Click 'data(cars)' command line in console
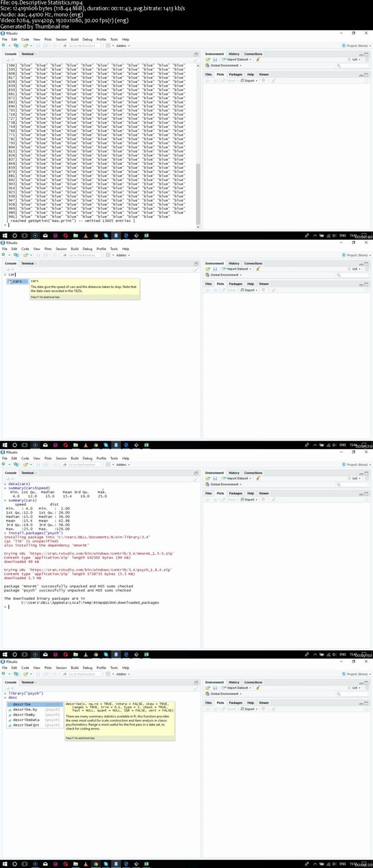Viewport: 373px width, 868px height. (19, 484)
